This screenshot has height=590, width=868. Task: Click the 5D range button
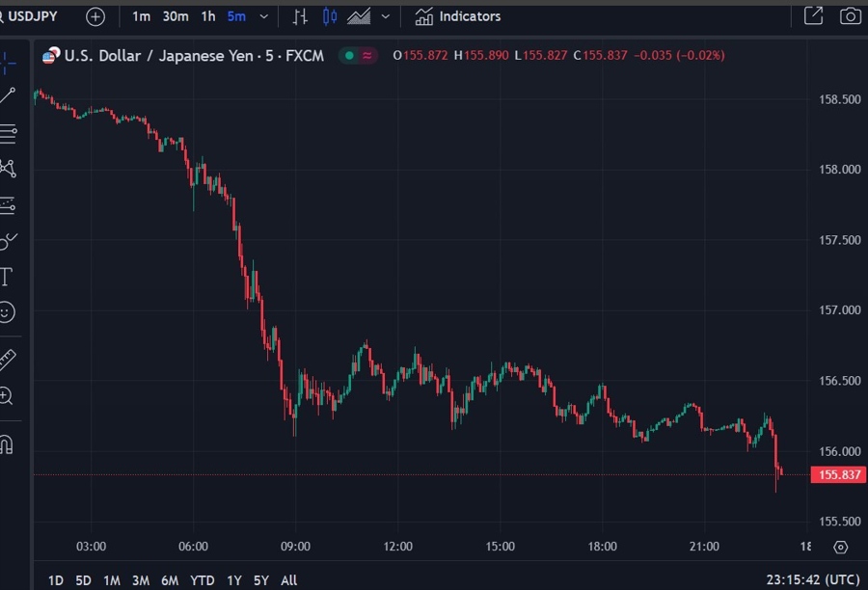click(x=84, y=580)
